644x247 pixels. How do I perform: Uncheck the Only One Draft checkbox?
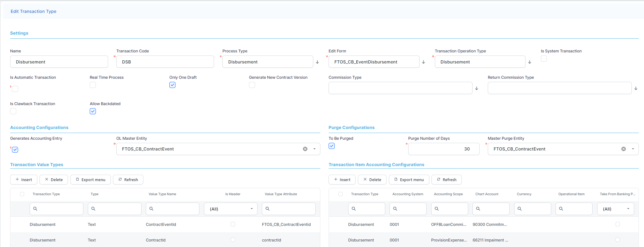coord(172,85)
